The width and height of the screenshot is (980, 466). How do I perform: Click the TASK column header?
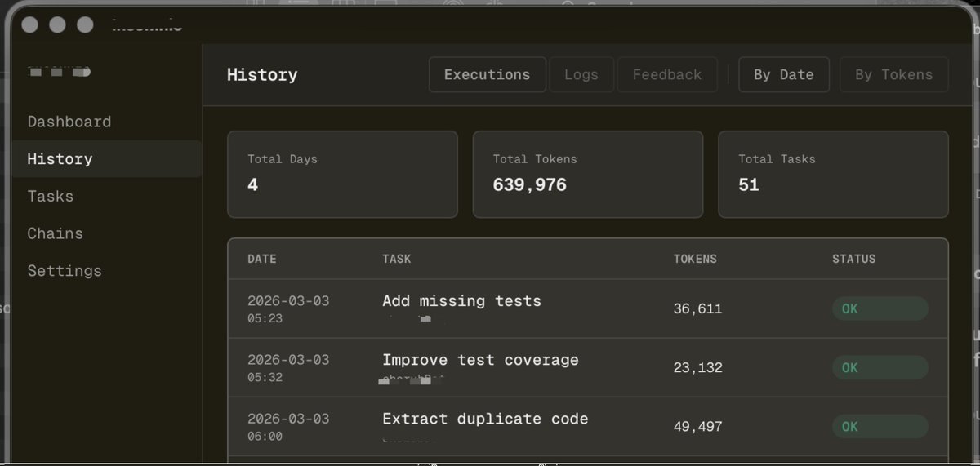[x=397, y=259]
